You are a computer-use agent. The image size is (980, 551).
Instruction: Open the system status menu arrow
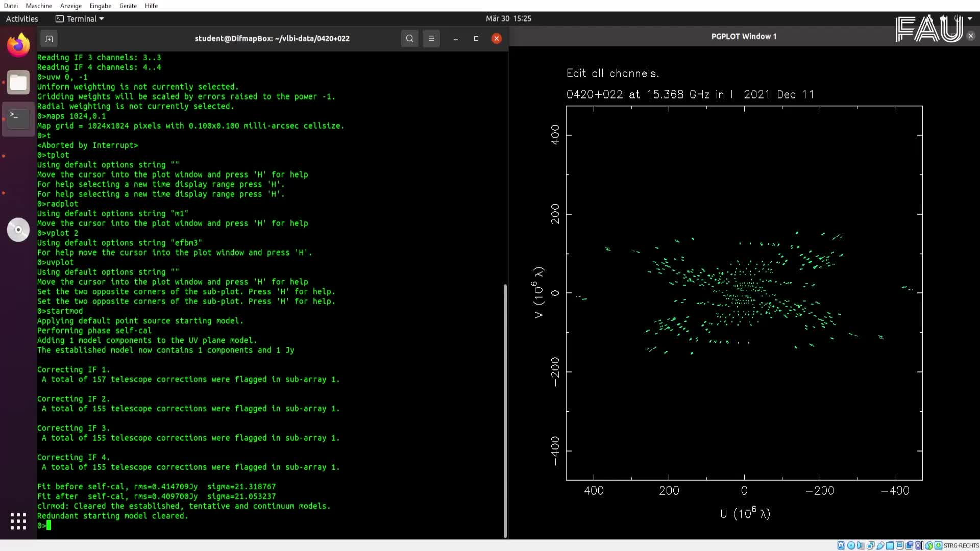[x=970, y=18]
